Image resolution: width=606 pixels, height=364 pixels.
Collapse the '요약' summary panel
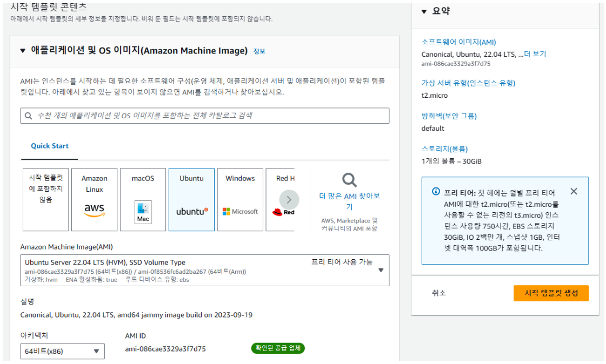(424, 11)
